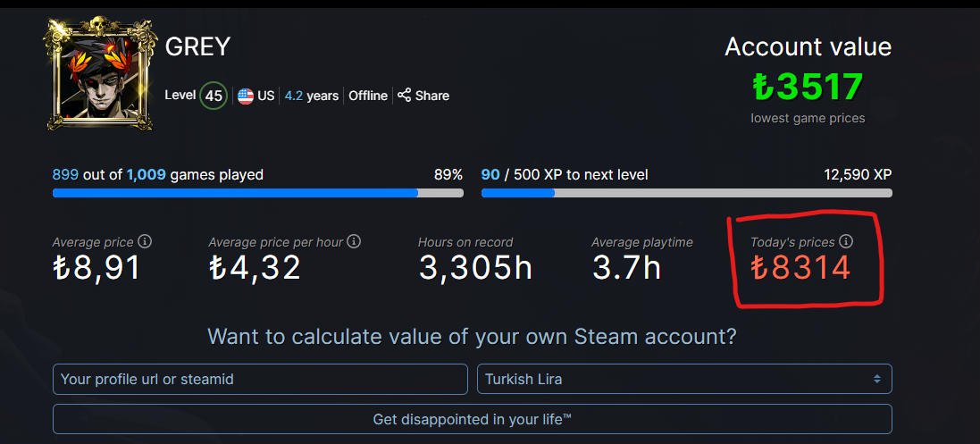Screen dimensions: 980x444
Task: Click the 4.2 years account age
Action: (x=312, y=96)
